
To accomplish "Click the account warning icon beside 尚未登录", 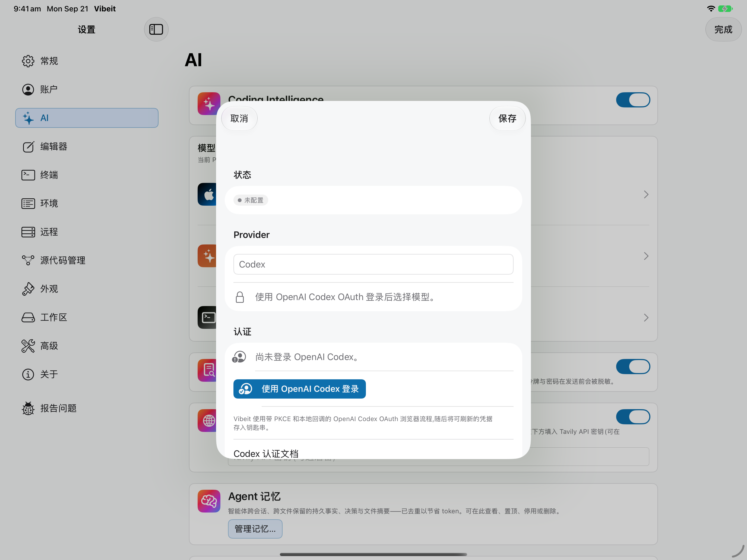I will (x=239, y=357).
